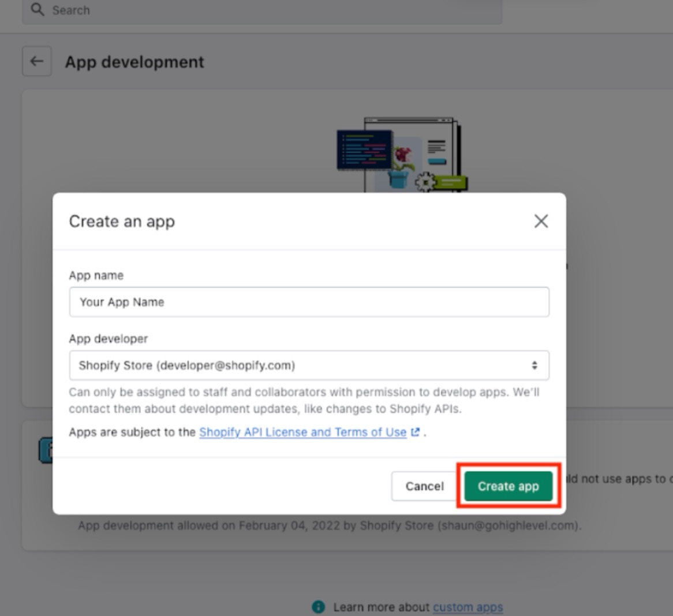Click the external link icon after Terms
The image size is (673, 616).
(415, 432)
